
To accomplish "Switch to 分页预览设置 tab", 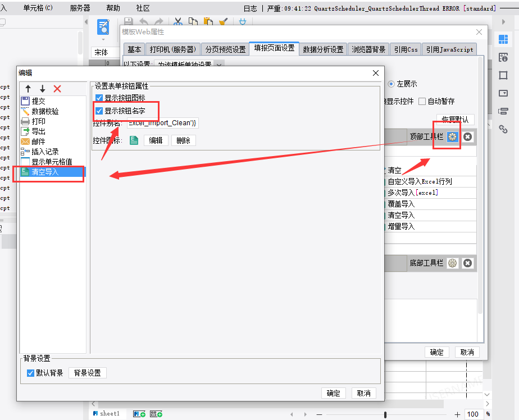I will click(225, 49).
